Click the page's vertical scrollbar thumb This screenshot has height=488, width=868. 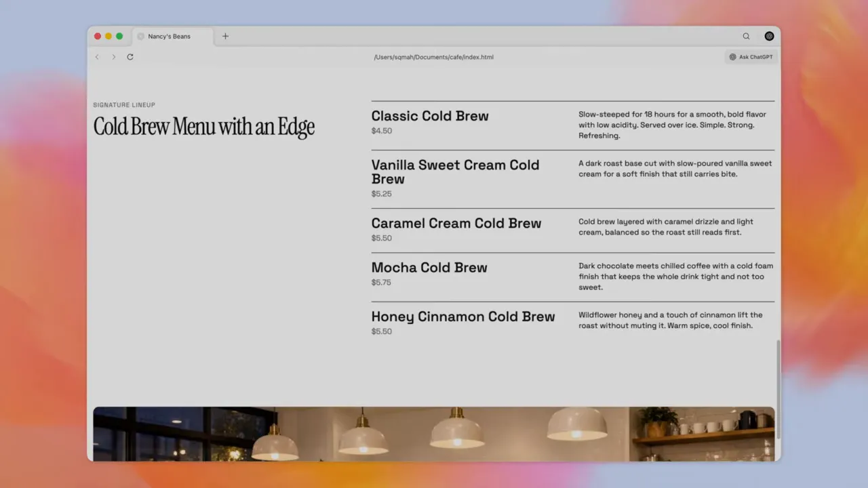pos(778,388)
